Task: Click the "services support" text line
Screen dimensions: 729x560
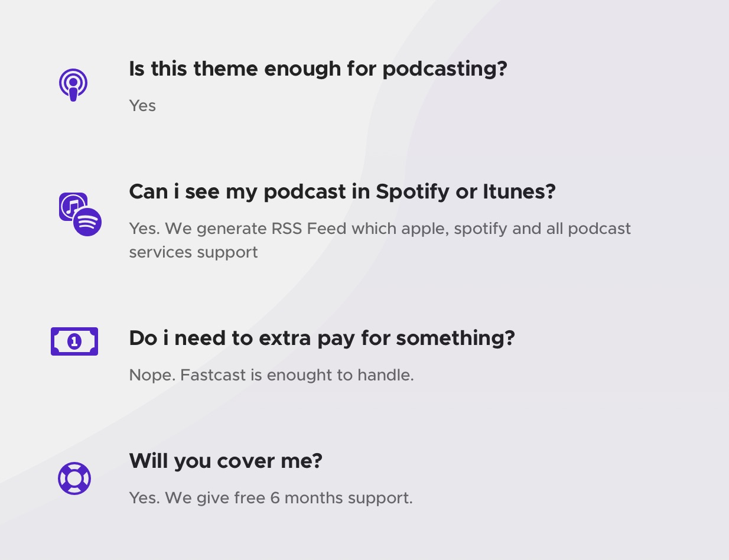Action: pos(193,252)
